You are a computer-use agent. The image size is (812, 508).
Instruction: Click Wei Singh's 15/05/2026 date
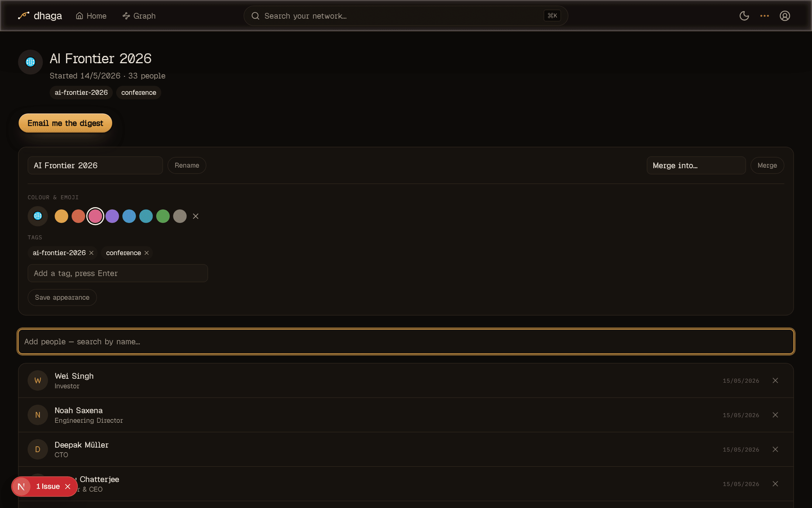tap(741, 381)
